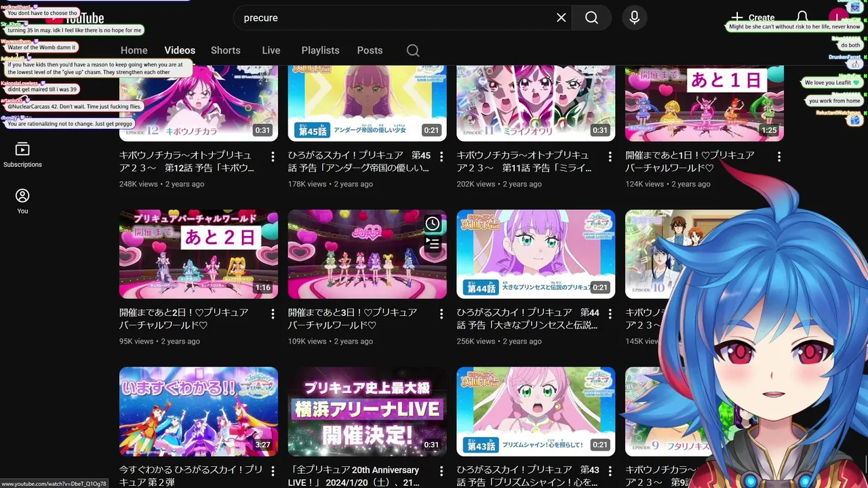Start voice search with the microphone icon
Screen dimensions: 868x488
click(634, 18)
